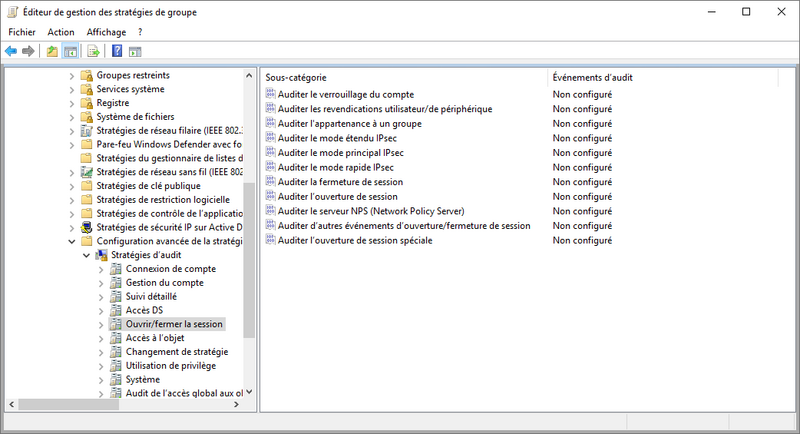800x434 pixels.
Task: Open the Action menu
Action: click(x=61, y=32)
